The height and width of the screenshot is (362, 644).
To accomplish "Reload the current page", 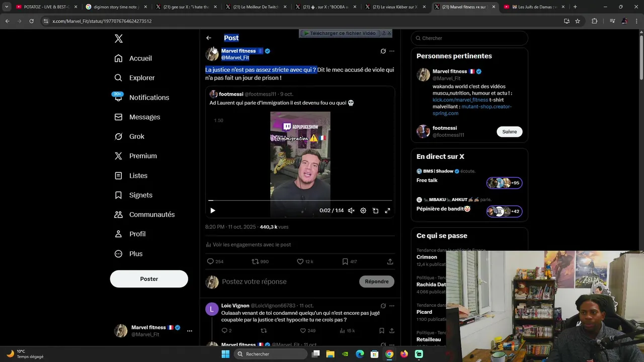I will (31, 21).
